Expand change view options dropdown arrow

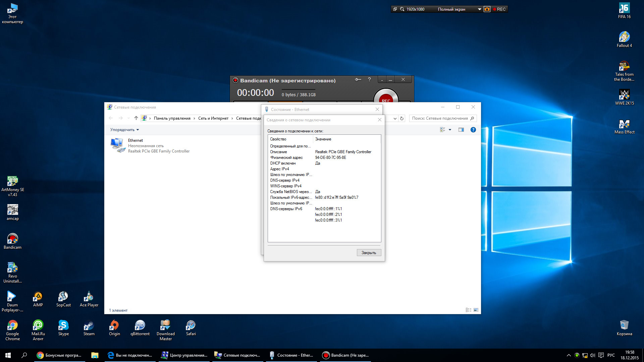point(450,130)
